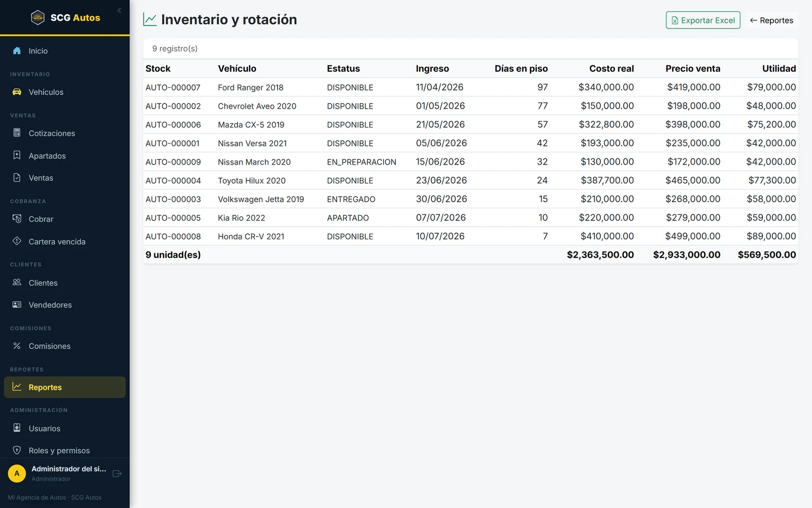This screenshot has height=508, width=812.
Task: Click the Costo real column header
Action: (612, 69)
